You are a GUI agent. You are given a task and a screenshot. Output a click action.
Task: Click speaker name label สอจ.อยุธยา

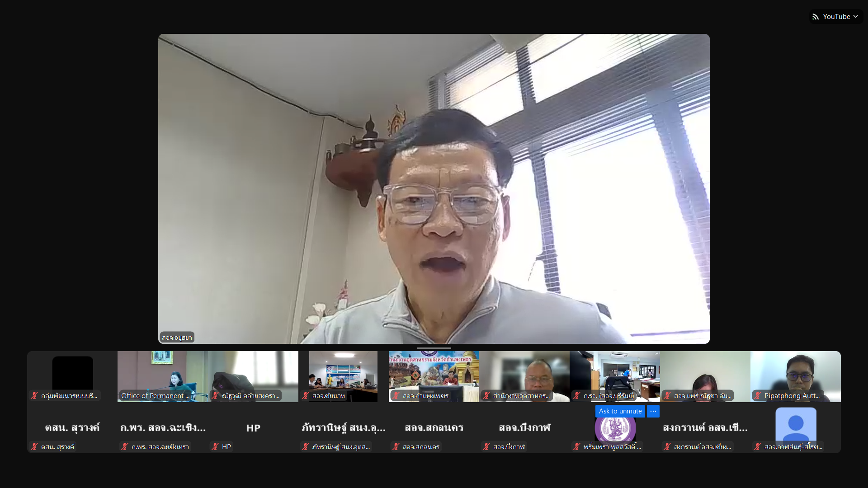(x=177, y=338)
